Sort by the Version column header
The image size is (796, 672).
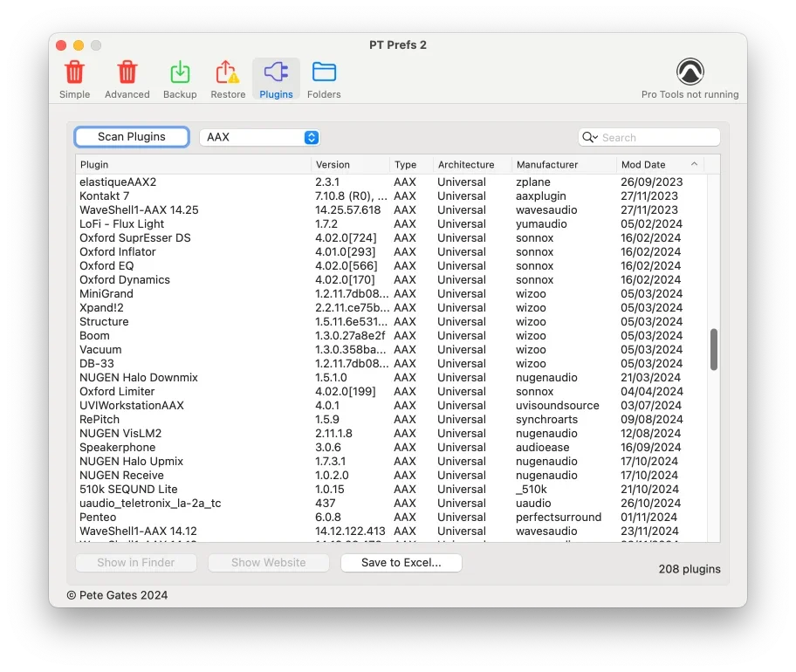click(350, 164)
